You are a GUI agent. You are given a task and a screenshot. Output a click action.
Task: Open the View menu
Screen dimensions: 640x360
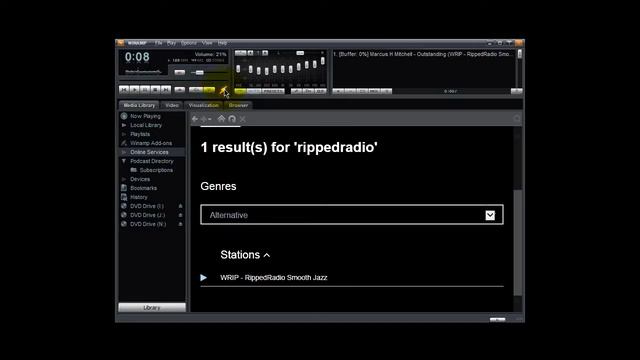pos(207,43)
